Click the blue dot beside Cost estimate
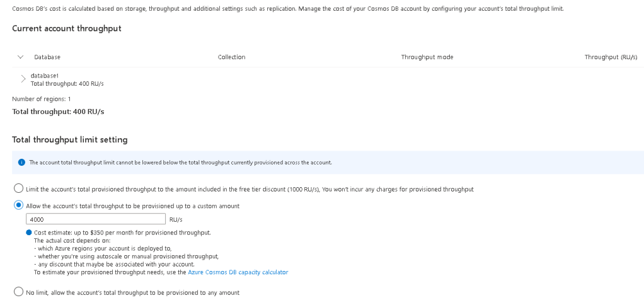Screen dimensions: 644x305 pyautogui.click(x=29, y=233)
